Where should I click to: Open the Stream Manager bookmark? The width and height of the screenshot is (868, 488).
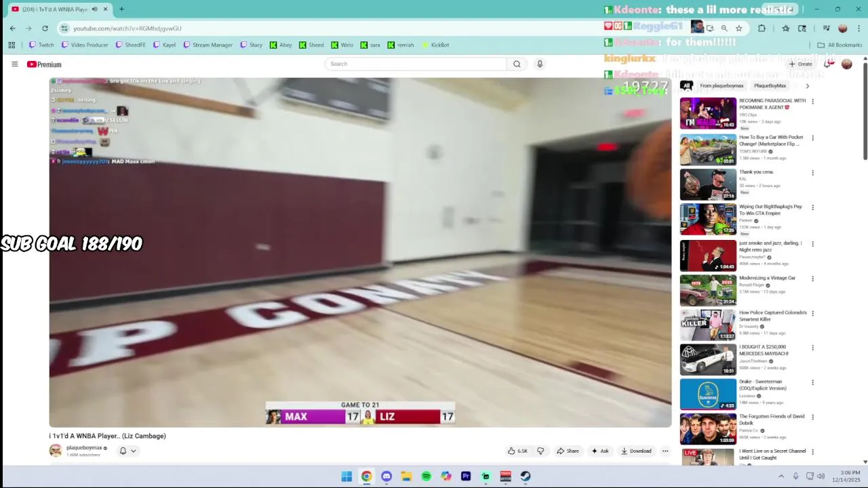coord(208,45)
